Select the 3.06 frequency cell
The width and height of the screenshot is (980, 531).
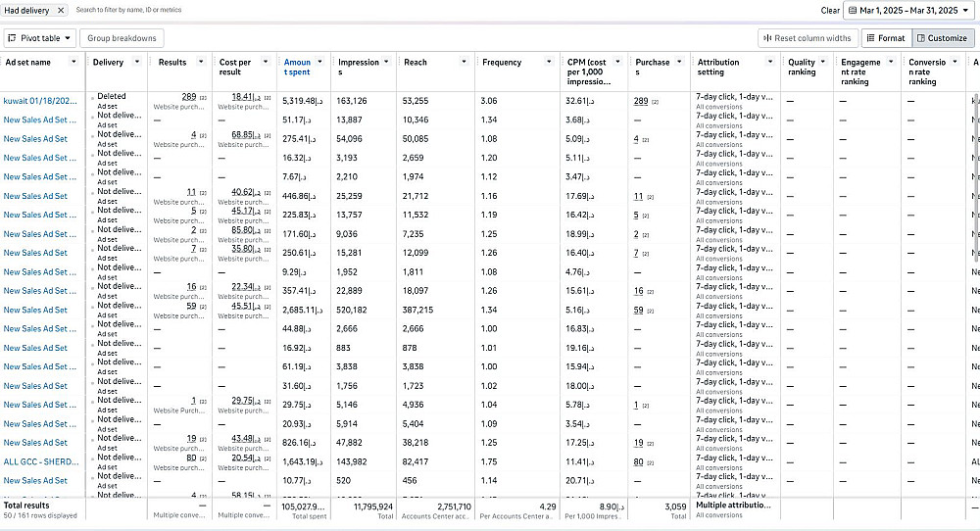pos(489,101)
